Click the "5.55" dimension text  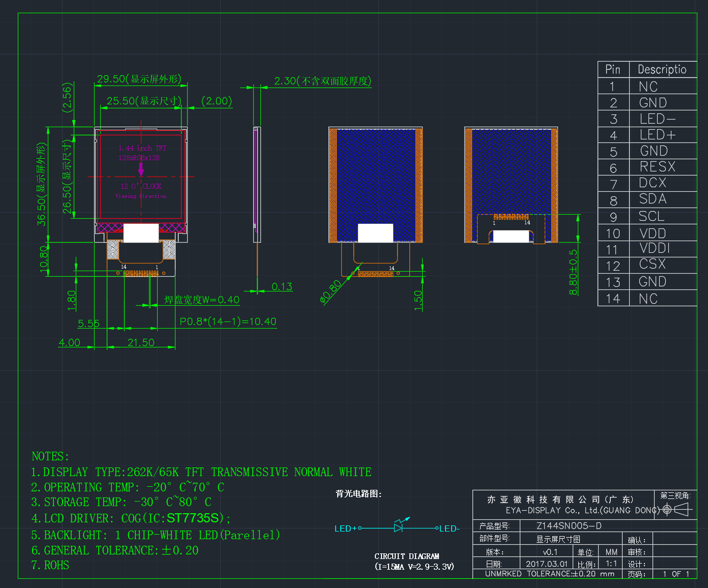88,324
